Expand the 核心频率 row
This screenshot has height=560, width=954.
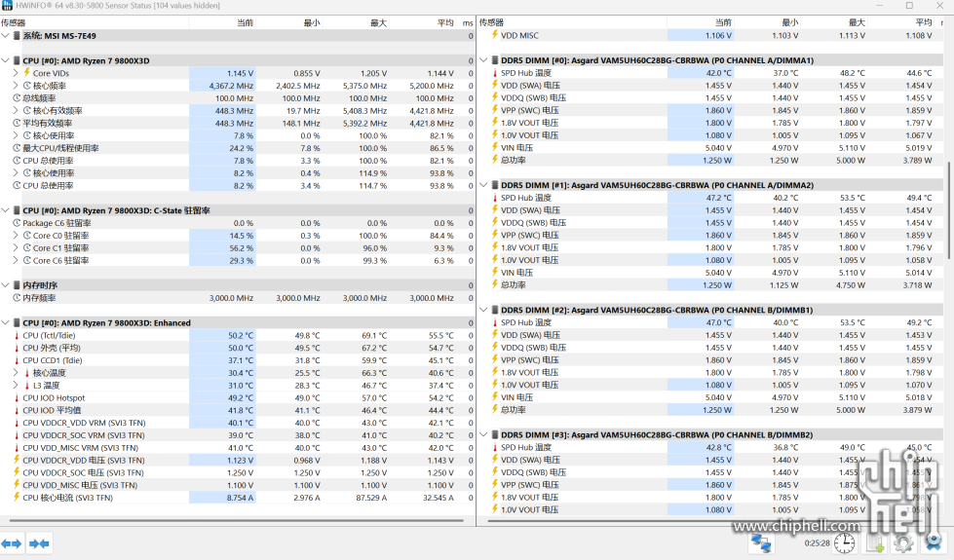pyautogui.click(x=16, y=86)
